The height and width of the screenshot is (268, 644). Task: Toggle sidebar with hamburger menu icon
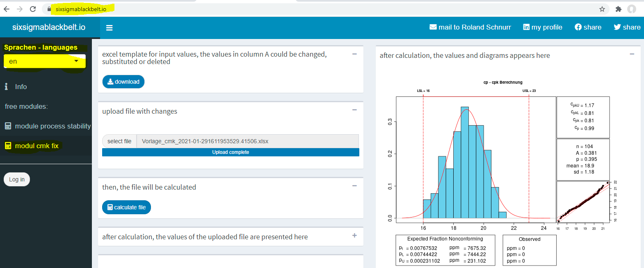click(109, 28)
